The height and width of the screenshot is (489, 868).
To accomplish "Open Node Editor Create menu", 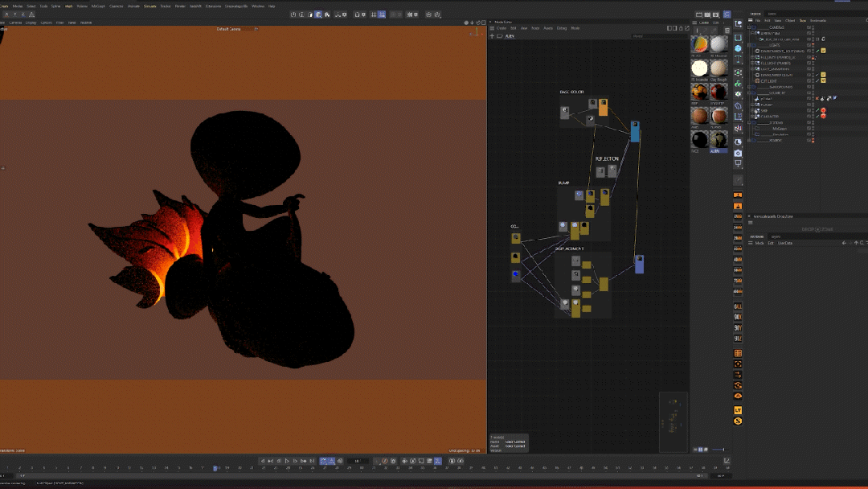I will coord(501,28).
